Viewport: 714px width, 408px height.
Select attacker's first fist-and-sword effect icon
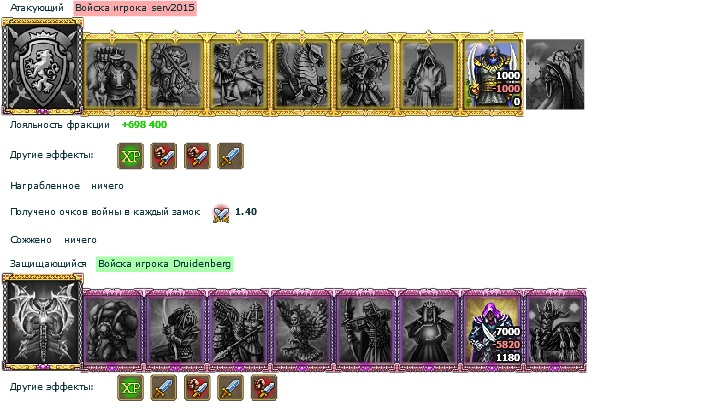164,156
